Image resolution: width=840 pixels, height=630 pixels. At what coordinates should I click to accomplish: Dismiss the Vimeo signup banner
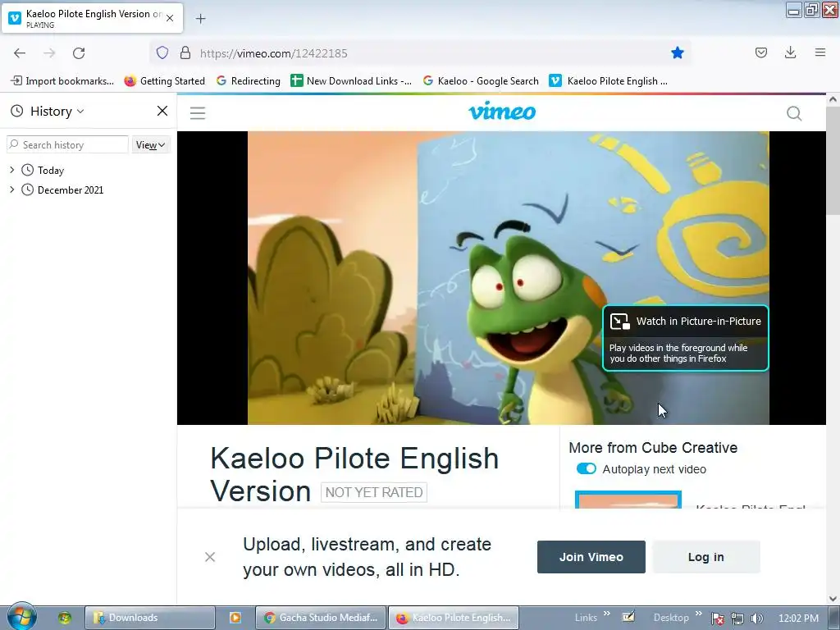210,557
